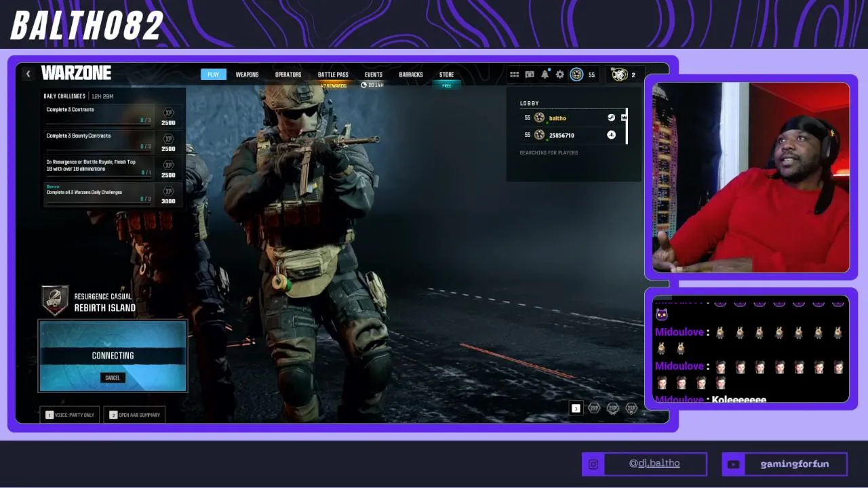Click the gamingforfun YouTube label

pos(795,464)
